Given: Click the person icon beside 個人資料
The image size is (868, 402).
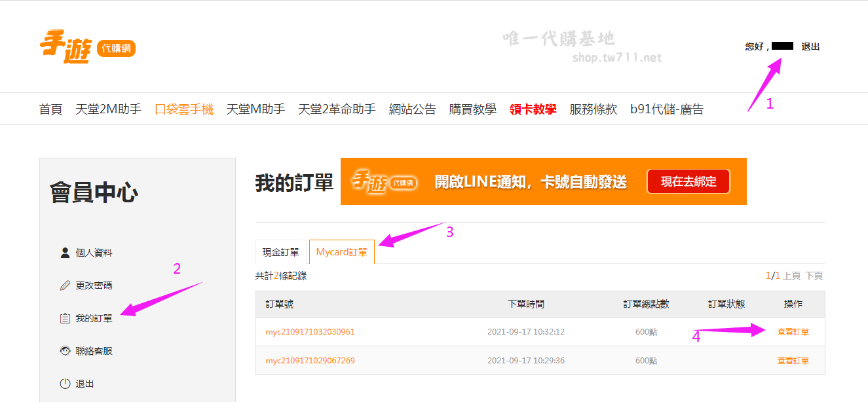Looking at the screenshot, I should [x=65, y=253].
